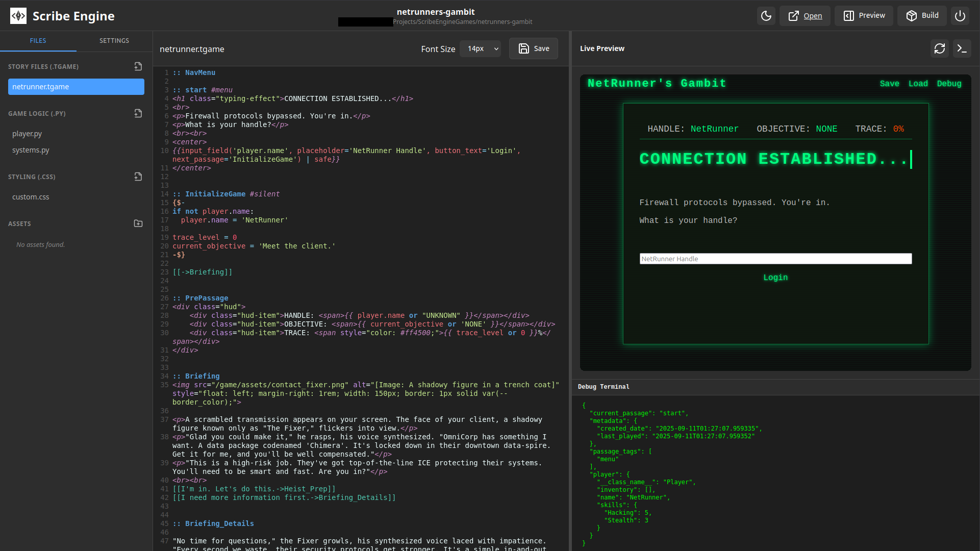Add an asset using the folder icon
Screen dimensions: 980x551
coord(138,223)
